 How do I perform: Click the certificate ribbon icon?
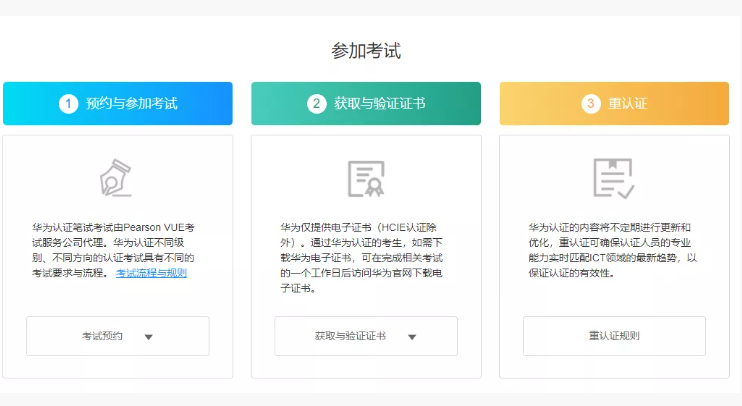[x=366, y=178]
